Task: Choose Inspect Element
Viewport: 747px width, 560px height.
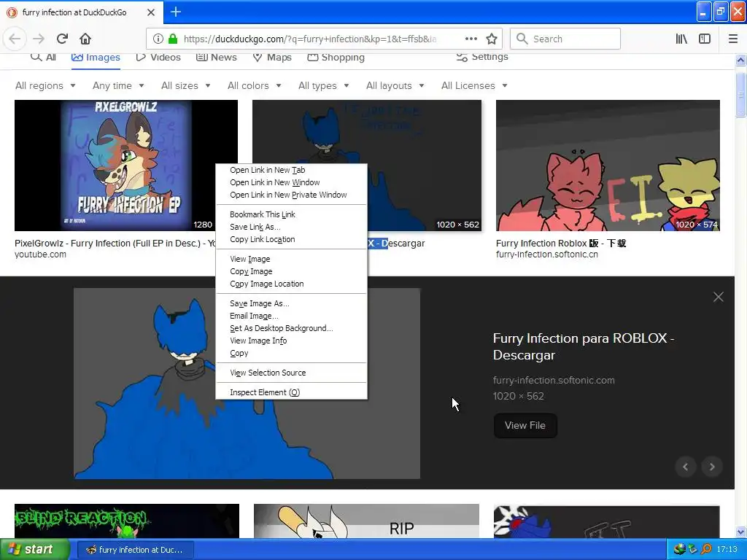Action: click(x=291, y=392)
